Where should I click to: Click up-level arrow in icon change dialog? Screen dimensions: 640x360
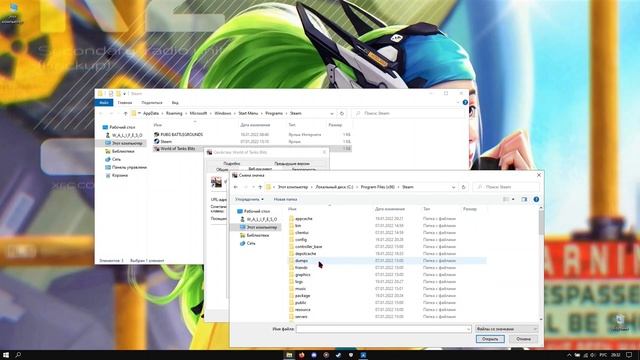pos(260,187)
